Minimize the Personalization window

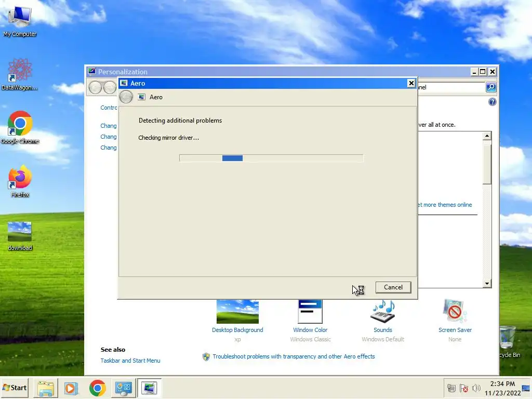[x=474, y=72]
